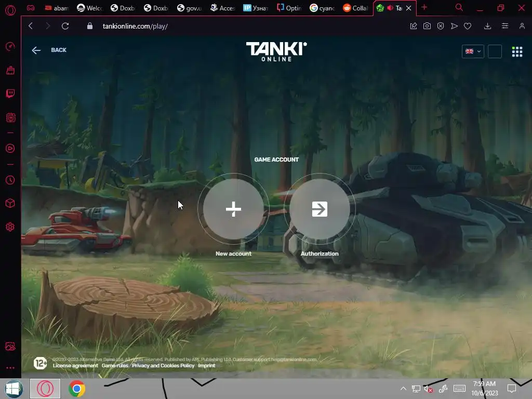The width and height of the screenshot is (532, 399).
Task: Open the send flow arrow icon
Action: (x=454, y=26)
